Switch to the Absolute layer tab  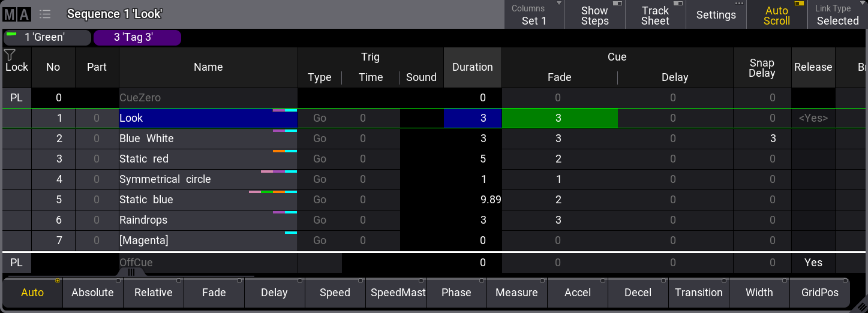click(x=92, y=293)
